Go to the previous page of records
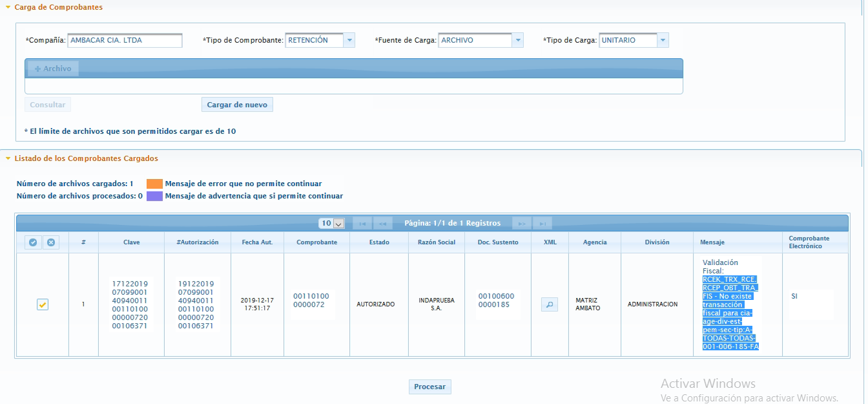 point(382,224)
